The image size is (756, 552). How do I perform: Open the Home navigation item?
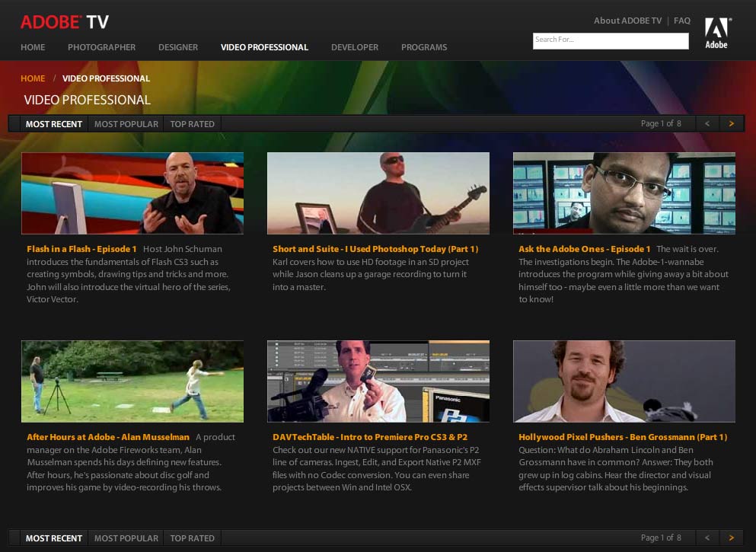point(33,47)
